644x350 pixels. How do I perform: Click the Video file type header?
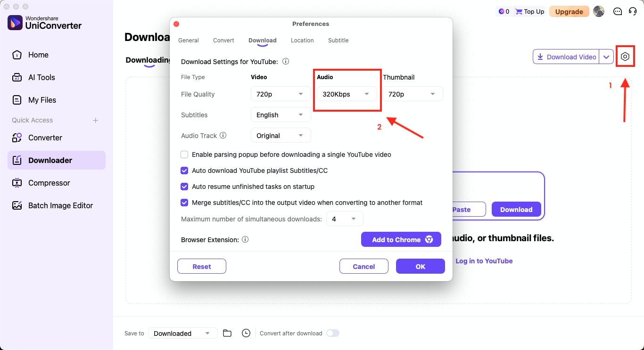259,77
